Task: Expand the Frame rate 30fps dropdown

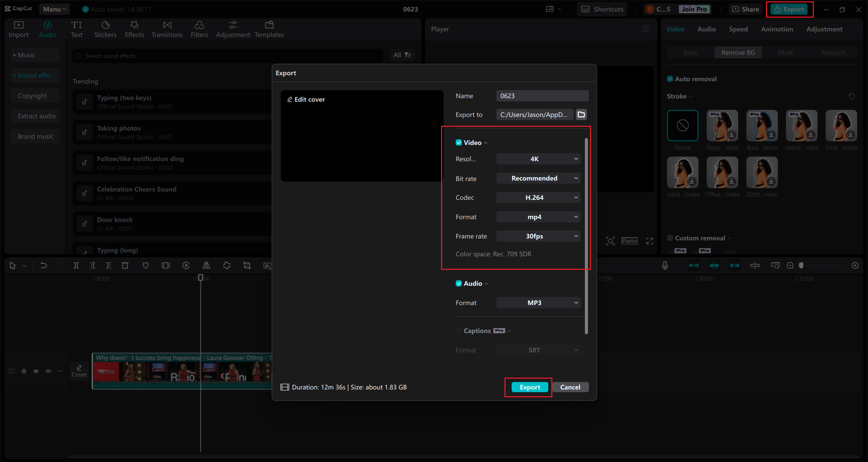Action: click(538, 236)
